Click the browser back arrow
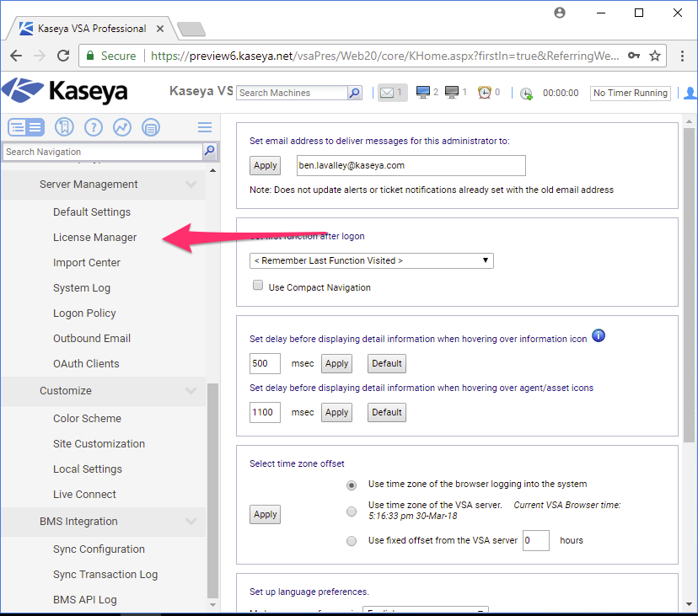 click(16, 56)
